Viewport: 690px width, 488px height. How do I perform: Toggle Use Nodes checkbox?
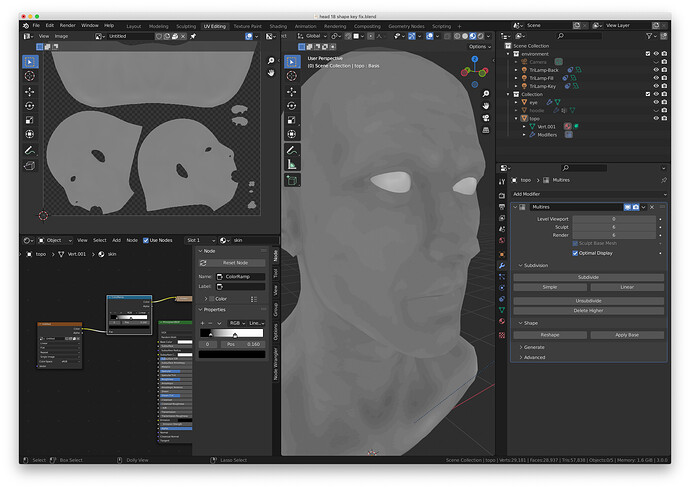[146, 240]
